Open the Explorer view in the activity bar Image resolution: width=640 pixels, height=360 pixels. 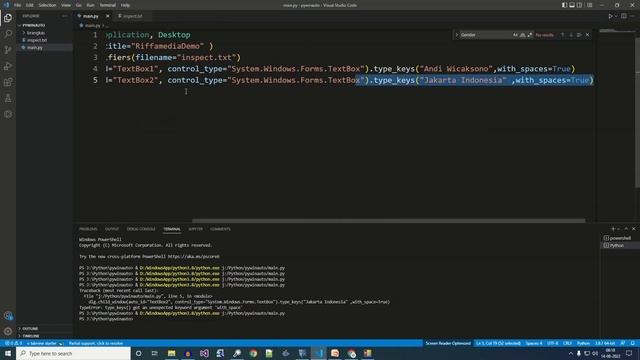(x=8, y=18)
